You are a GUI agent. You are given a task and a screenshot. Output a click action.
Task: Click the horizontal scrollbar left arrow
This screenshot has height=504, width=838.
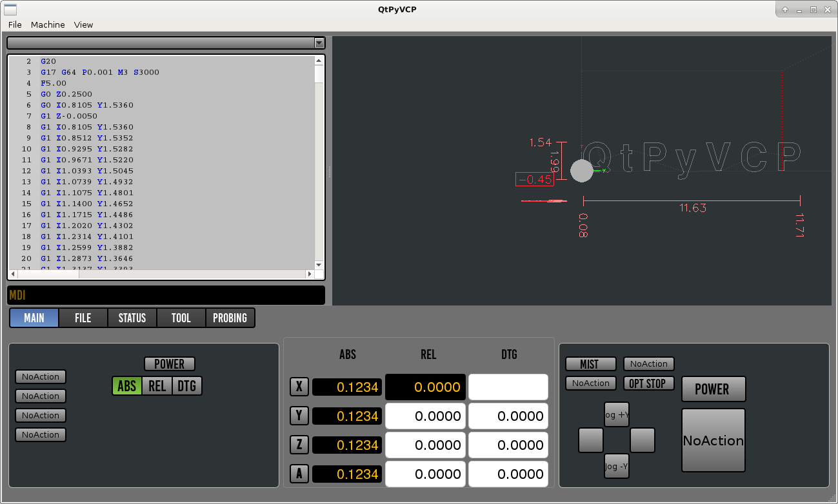pyautogui.click(x=13, y=274)
